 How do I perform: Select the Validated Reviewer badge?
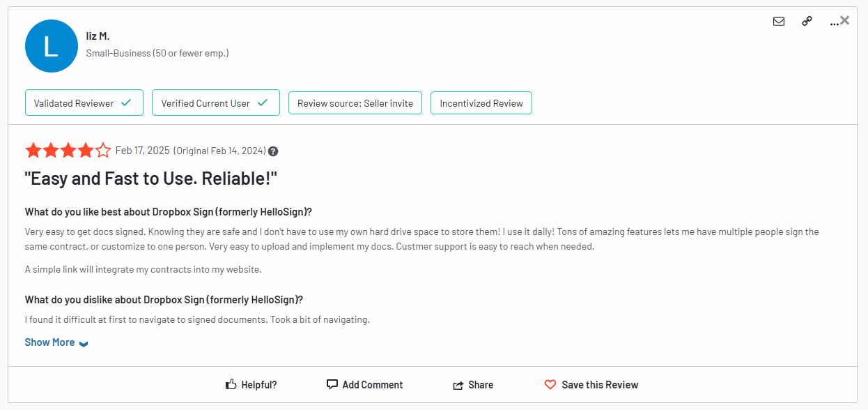coord(84,102)
